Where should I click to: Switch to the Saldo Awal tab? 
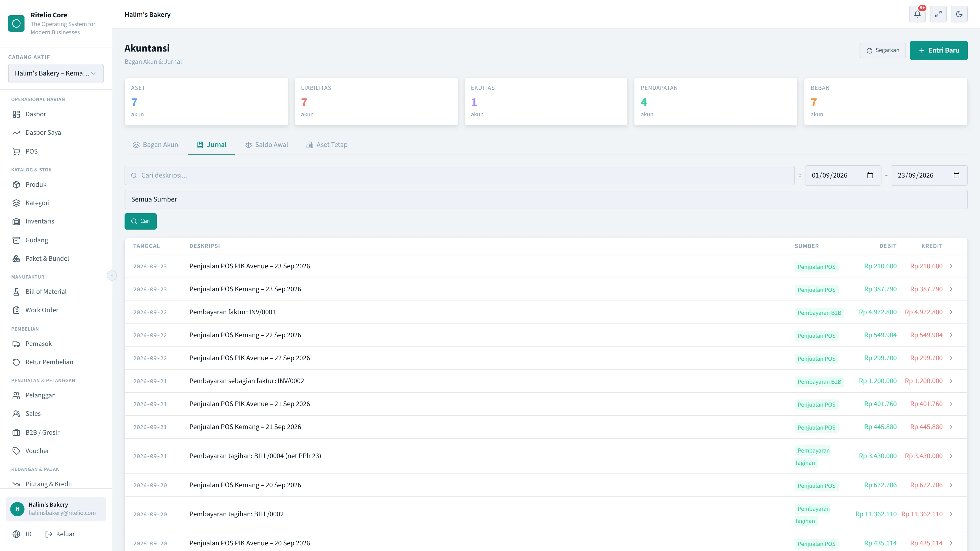click(x=266, y=144)
